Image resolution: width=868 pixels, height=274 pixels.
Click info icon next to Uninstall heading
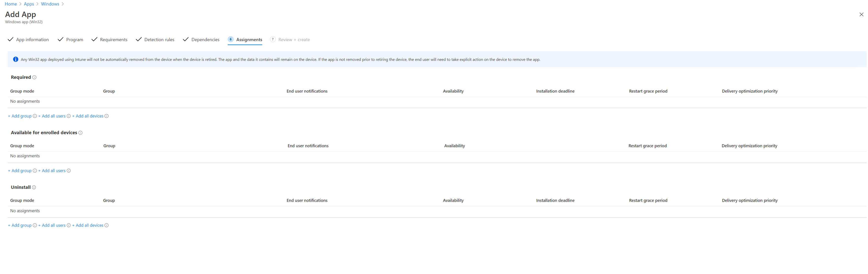(x=34, y=188)
